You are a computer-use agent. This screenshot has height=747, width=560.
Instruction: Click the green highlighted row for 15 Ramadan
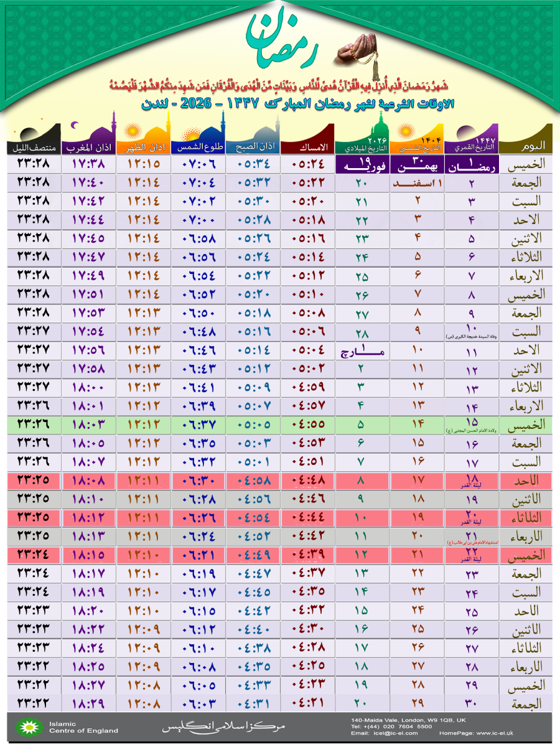point(280,425)
